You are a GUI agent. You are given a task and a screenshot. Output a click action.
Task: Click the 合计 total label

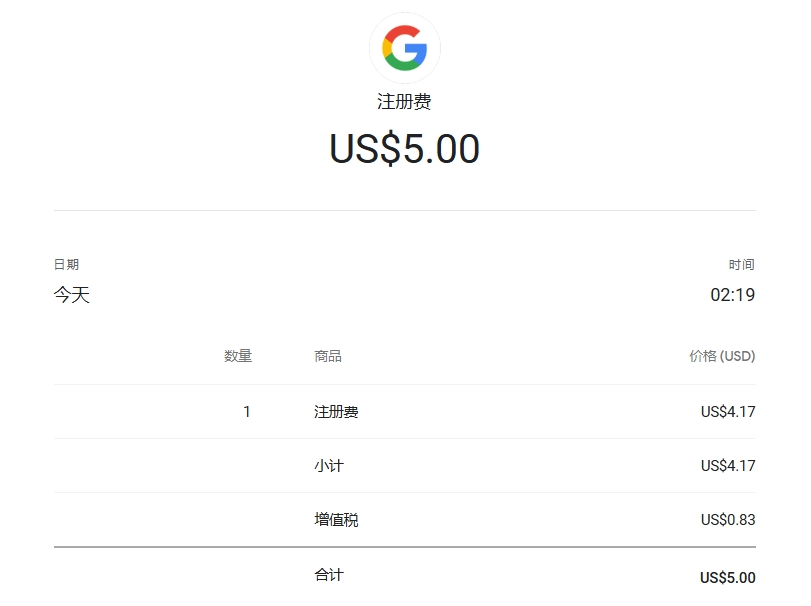coord(329,575)
